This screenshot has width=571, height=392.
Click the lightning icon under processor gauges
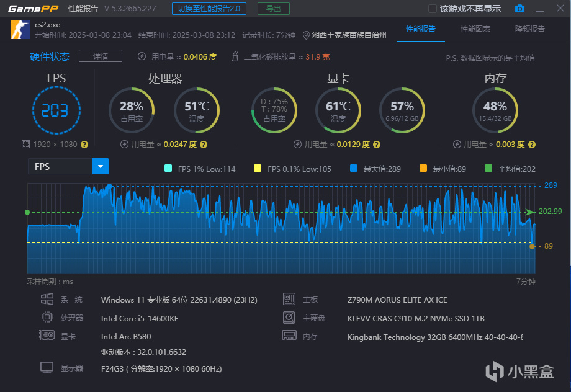[124, 145]
